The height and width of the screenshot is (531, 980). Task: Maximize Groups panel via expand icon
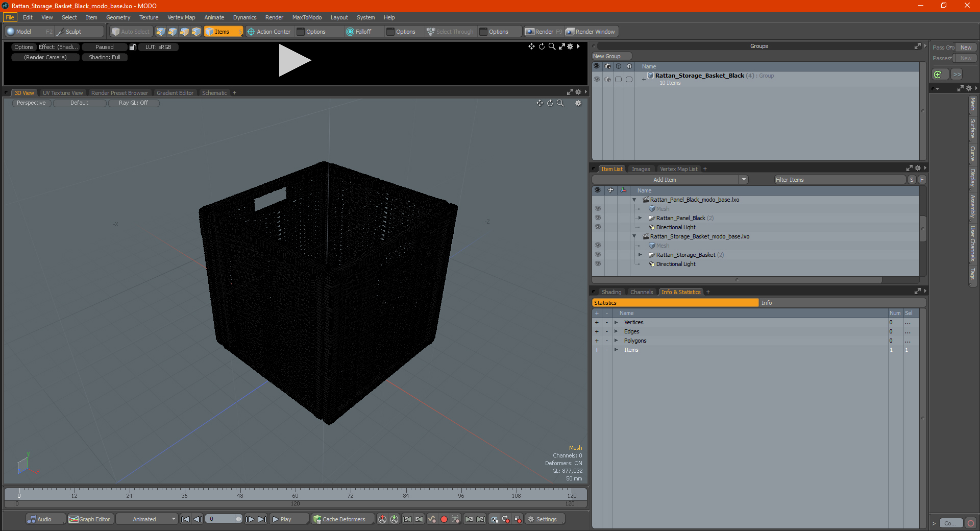pyautogui.click(x=918, y=46)
